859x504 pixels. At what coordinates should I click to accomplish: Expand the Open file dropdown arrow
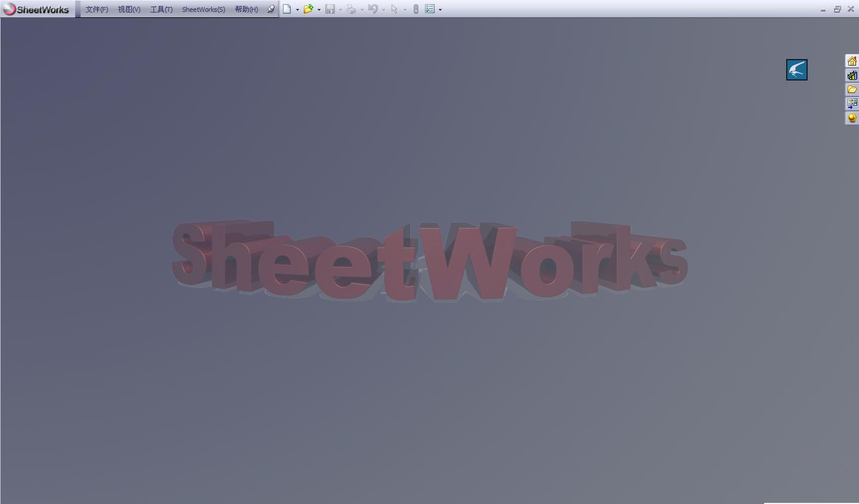tap(319, 9)
